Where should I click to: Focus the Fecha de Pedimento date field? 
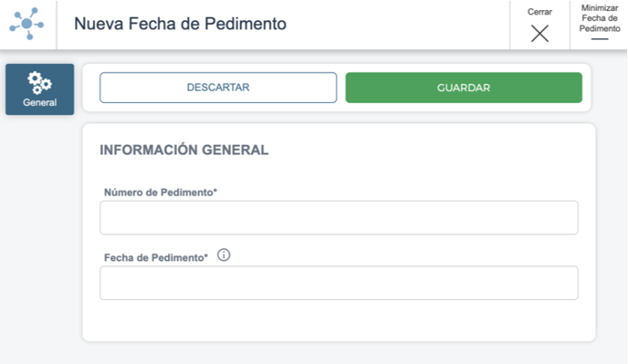339,283
